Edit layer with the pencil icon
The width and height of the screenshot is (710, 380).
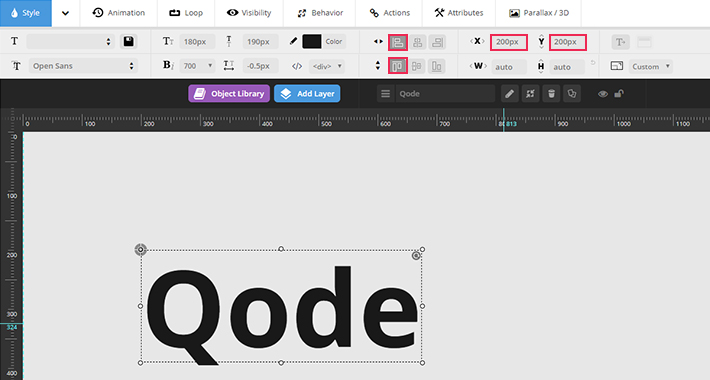coord(509,94)
